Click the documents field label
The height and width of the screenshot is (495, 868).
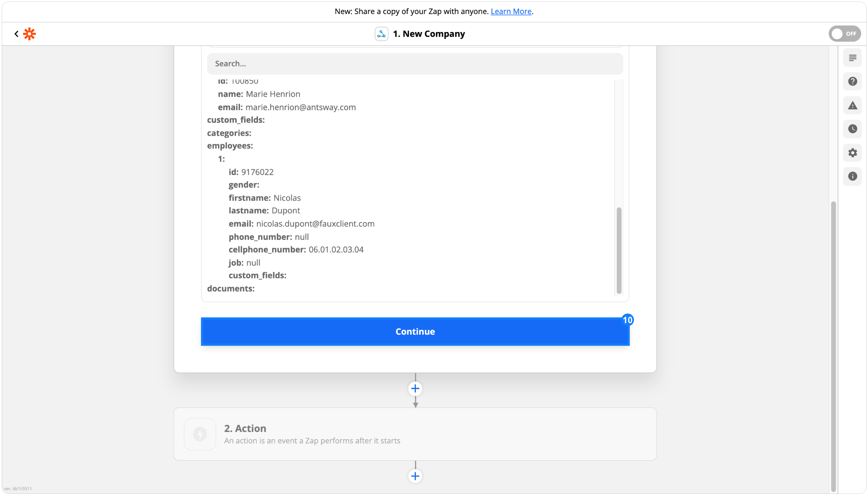pos(231,289)
